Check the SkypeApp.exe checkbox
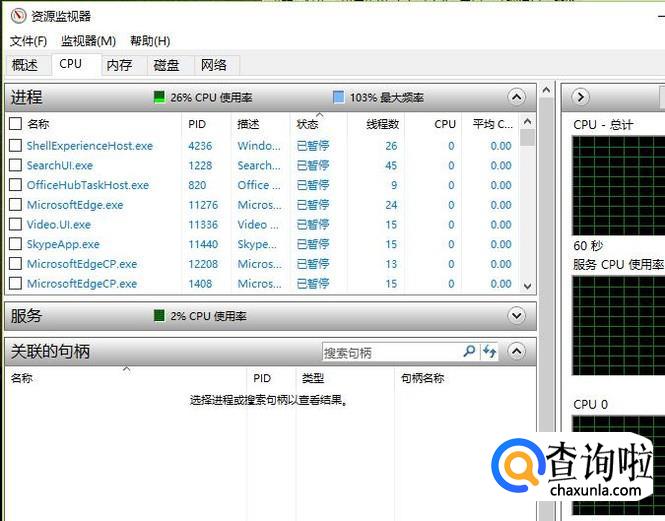The height and width of the screenshot is (521, 665). [15, 244]
